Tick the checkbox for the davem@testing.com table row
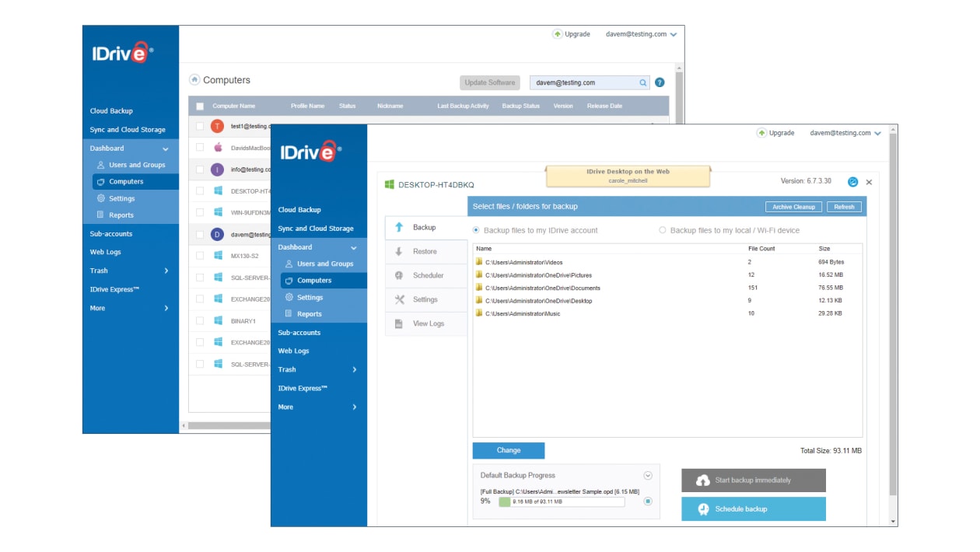 [200, 233]
